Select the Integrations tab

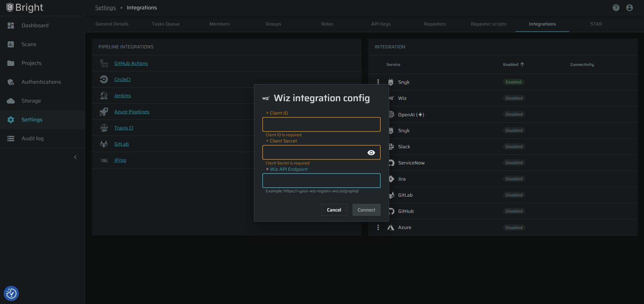coord(542,24)
